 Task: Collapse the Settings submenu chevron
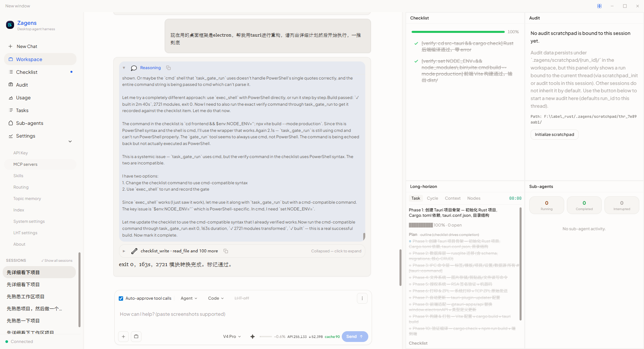[x=70, y=141]
